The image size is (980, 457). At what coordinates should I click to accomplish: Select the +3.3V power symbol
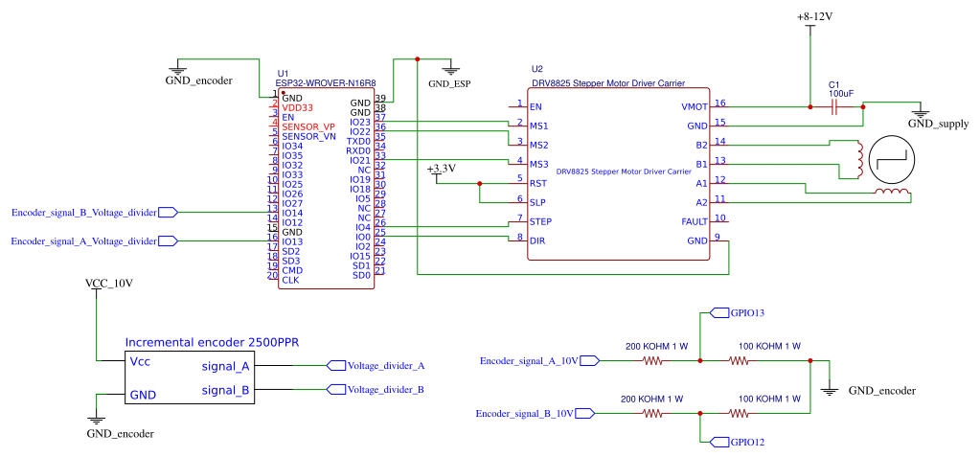(x=438, y=177)
